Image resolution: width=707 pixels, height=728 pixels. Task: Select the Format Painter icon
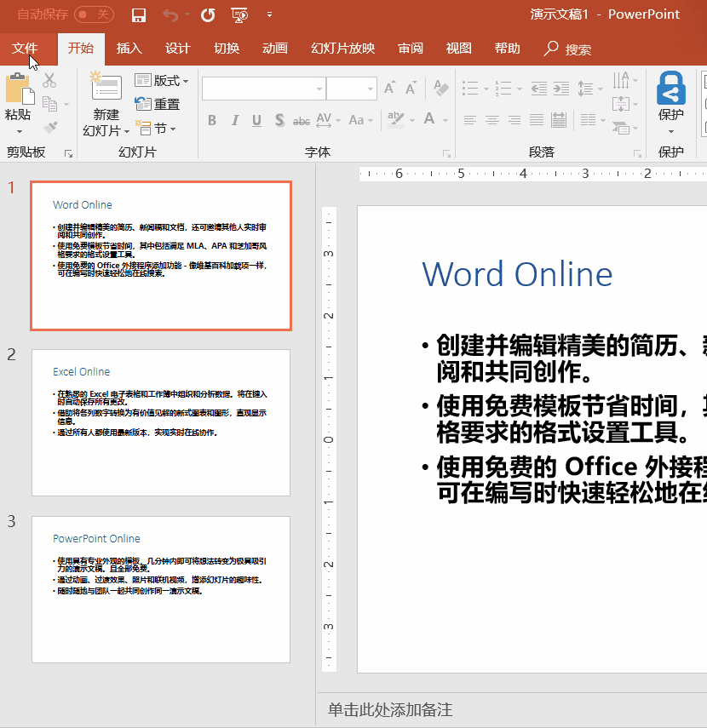pyautogui.click(x=52, y=126)
